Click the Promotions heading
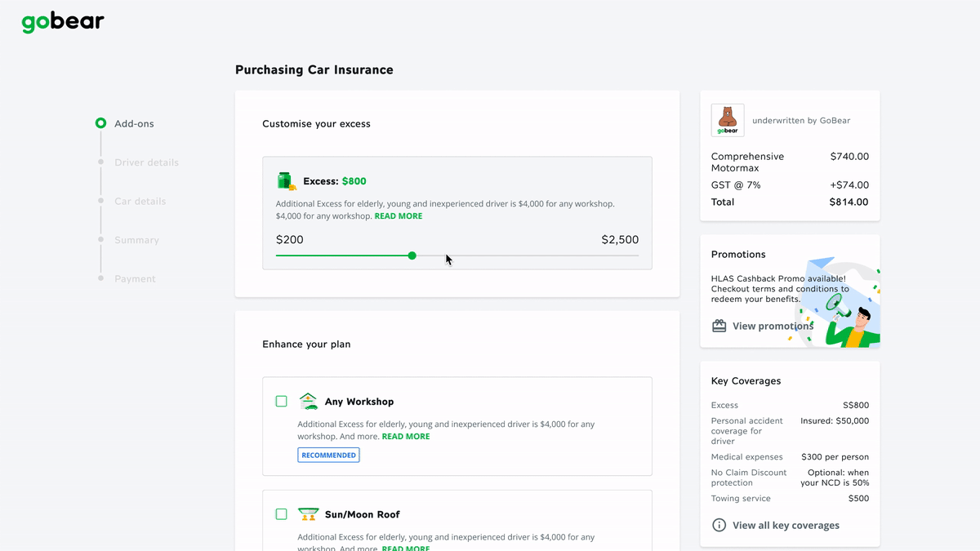The width and height of the screenshot is (980, 551). click(738, 254)
